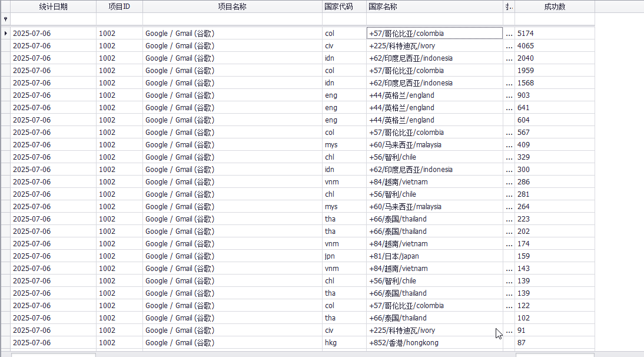
Task: Select +44/英格兰/england cell in the 903 row
Action: tap(434, 95)
